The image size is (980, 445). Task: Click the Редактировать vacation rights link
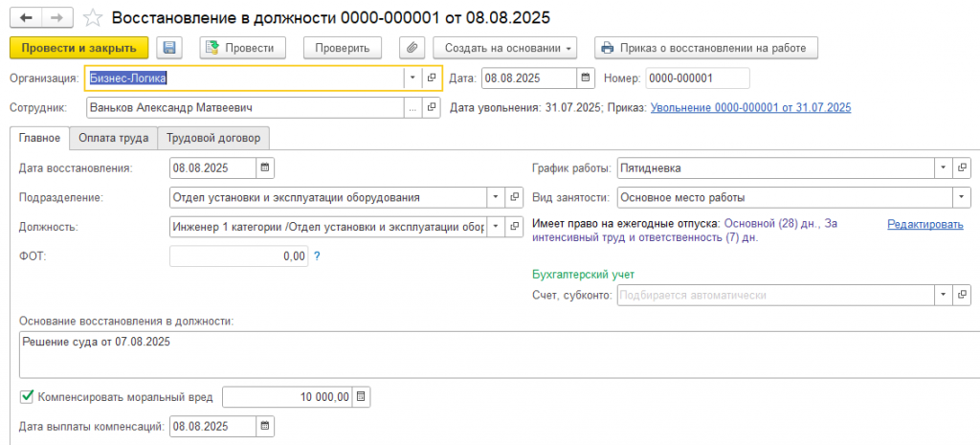point(925,224)
